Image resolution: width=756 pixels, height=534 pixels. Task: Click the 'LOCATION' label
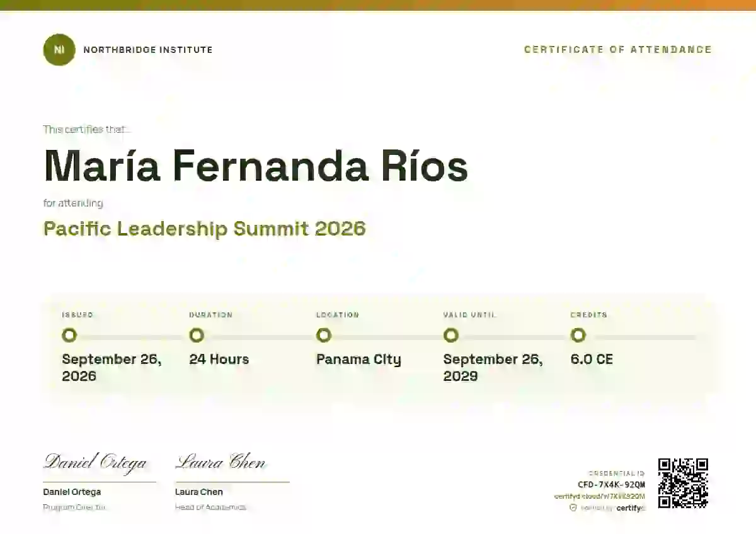tap(338, 315)
